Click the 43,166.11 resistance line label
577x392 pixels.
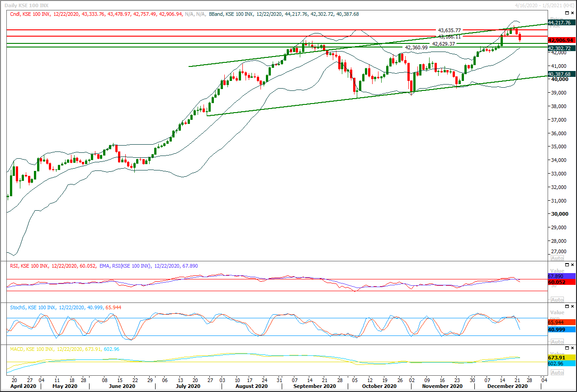tap(449, 36)
